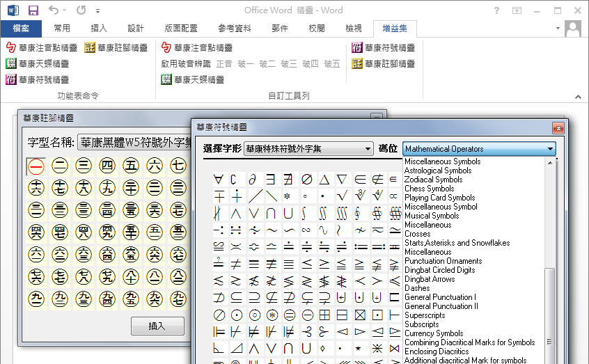Choose Punctuation Ornaments from list

(443, 261)
